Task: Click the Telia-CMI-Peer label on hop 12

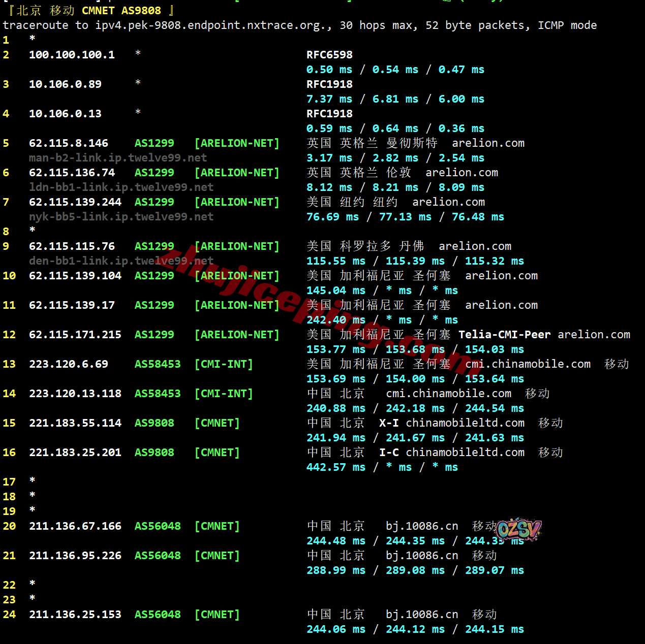Action: [x=504, y=335]
